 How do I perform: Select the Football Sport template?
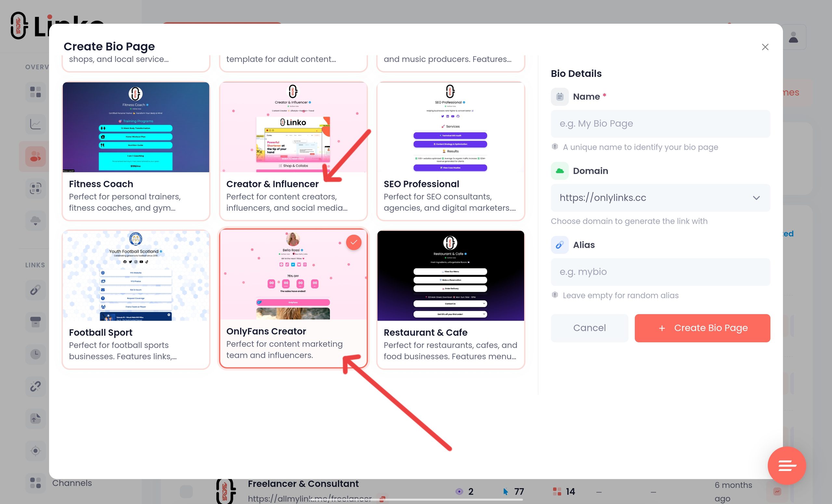[x=136, y=299]
